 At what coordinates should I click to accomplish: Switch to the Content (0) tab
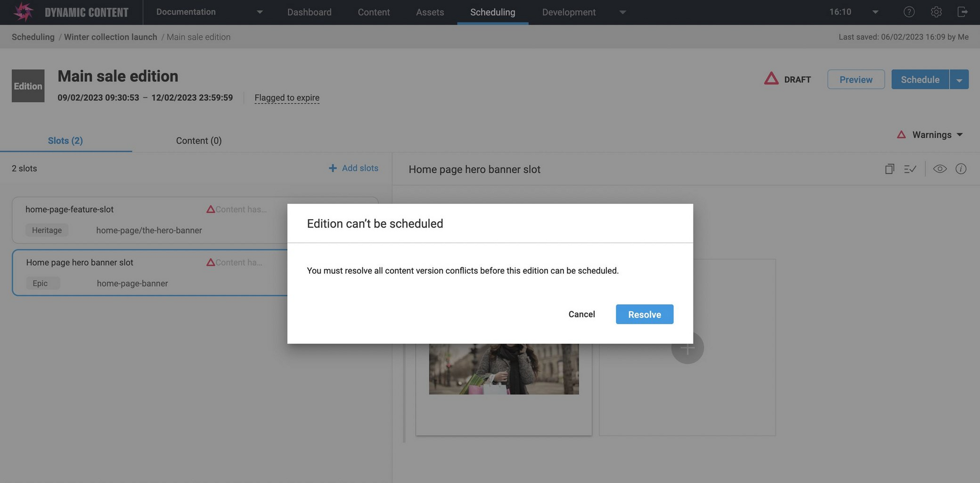coord(199,141)
